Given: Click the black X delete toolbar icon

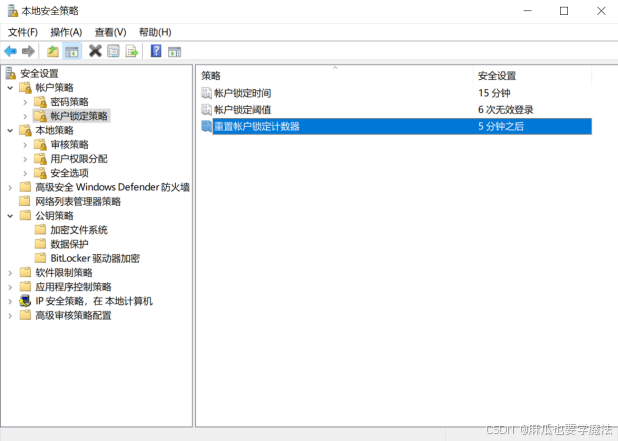Looking at the screenshot, I should [x=95, y=51].
